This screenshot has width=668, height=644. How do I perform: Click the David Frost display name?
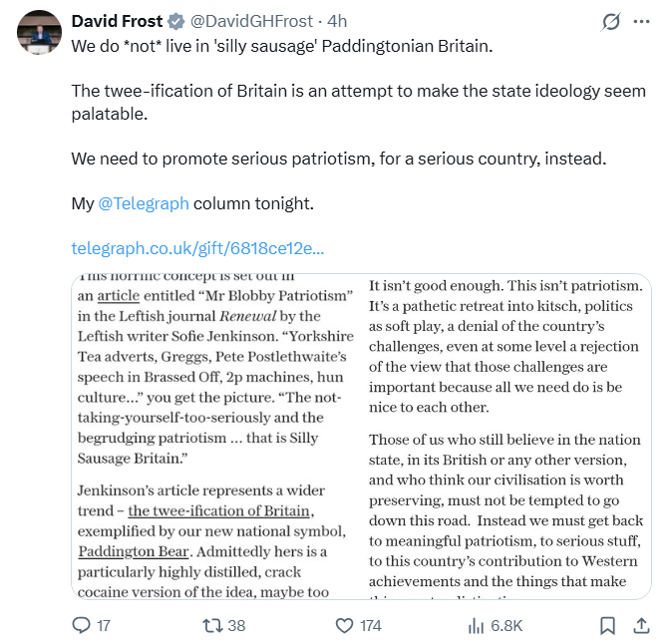116,21
